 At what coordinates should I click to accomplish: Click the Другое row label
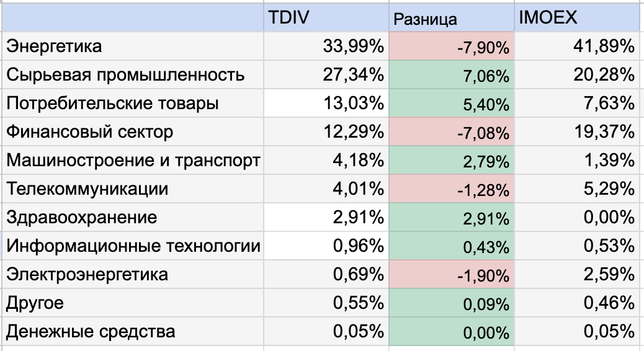click(133, 303)
